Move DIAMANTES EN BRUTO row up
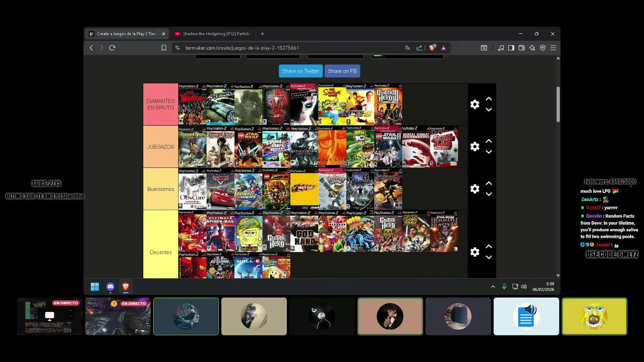 coord(489,99)
